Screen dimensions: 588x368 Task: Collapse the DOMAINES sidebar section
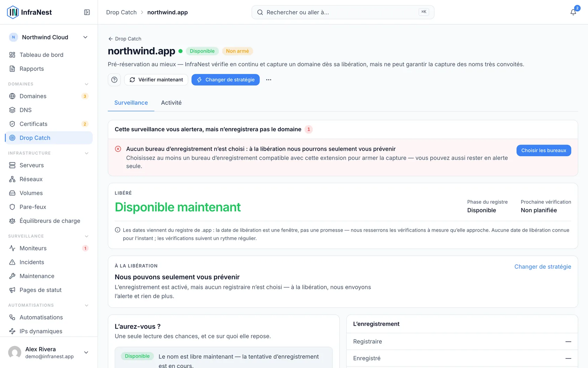click(87, 84)
